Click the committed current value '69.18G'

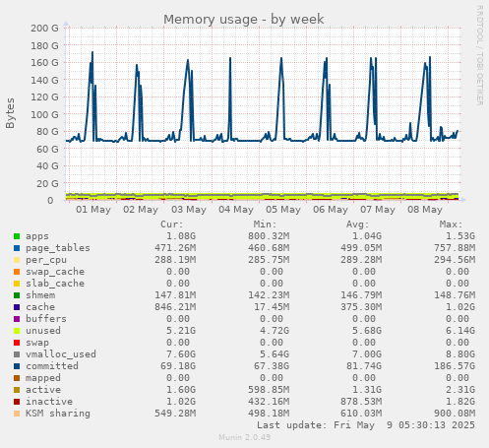[x=178, y=366]
